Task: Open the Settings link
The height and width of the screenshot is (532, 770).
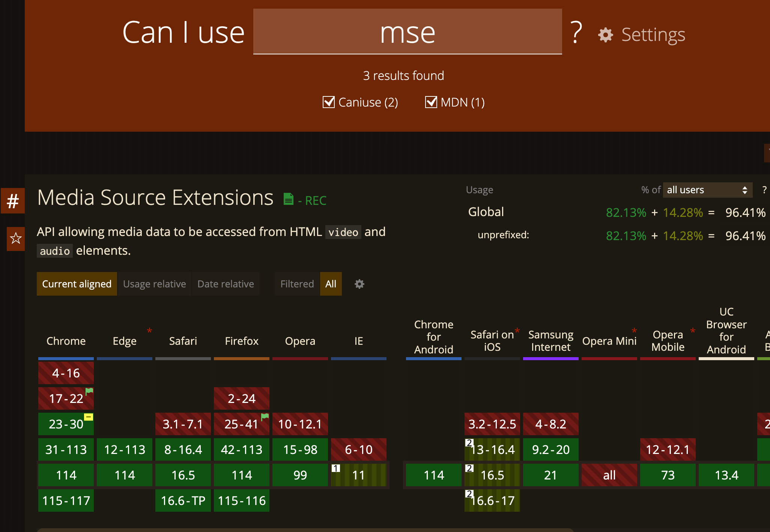Action: [x=653, y=35]
